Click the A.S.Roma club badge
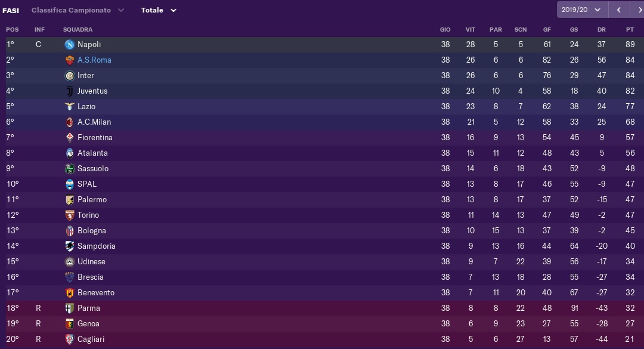Viewport: 644px width, 349px height. 70,60
